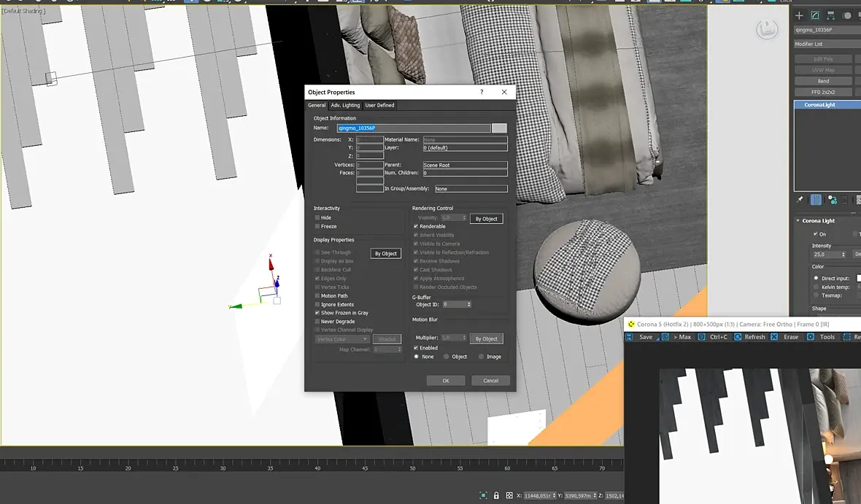Click the OK button in Object Properties
The width and height of the screenshot is (861, 504).
pyautogui.click(x=446, y=380)
